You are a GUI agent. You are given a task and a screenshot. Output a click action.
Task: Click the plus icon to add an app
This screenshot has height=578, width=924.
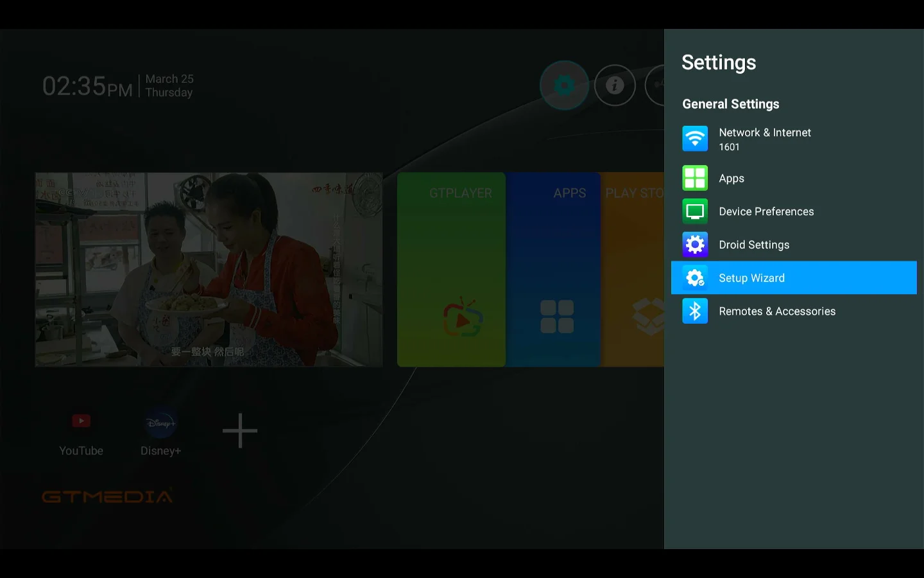(x=240, y=430)
